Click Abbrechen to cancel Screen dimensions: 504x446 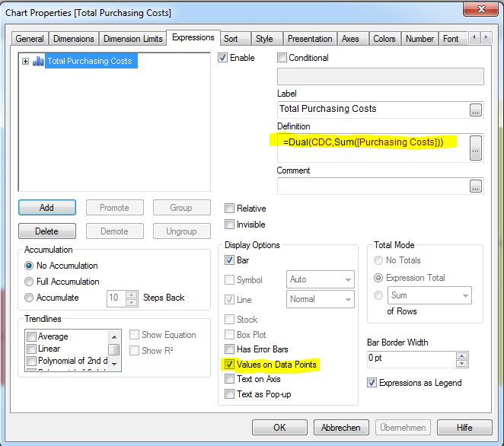coord(341,428)
